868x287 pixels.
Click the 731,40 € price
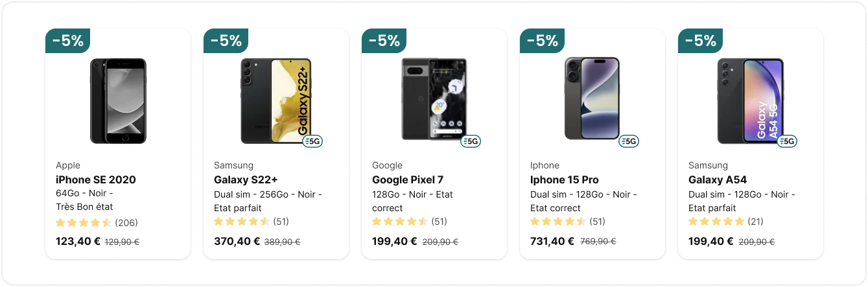552,241
